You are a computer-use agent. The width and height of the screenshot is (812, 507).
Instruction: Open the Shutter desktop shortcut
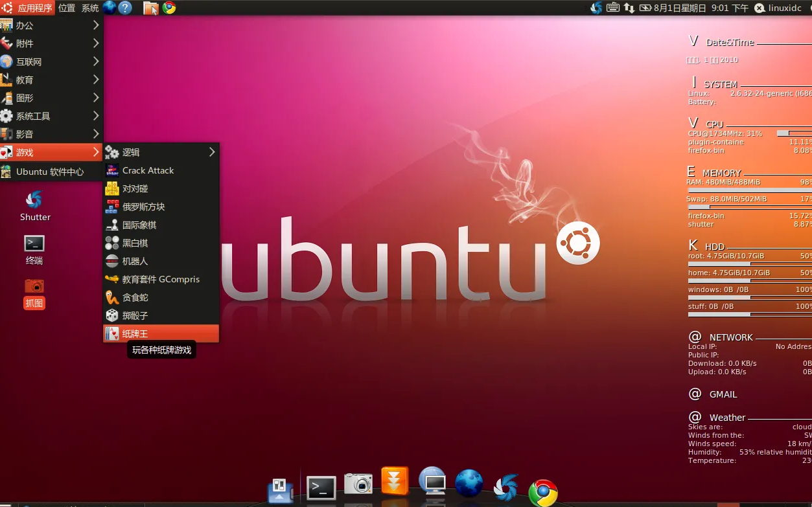point(35,206)
